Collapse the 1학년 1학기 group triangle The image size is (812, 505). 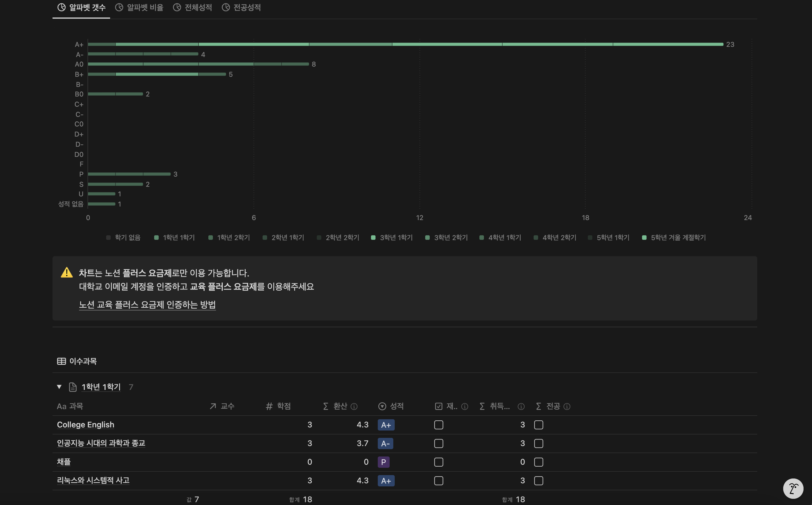(59, 387)
